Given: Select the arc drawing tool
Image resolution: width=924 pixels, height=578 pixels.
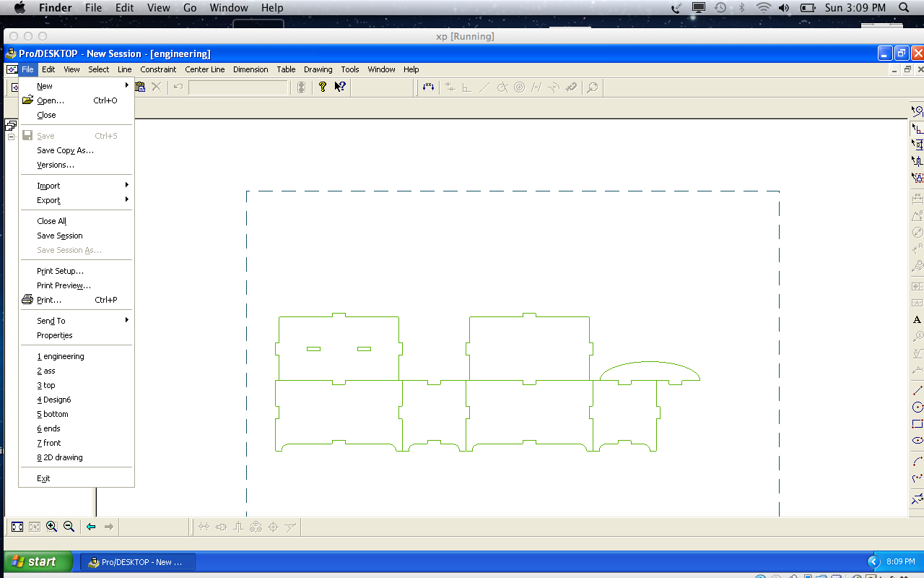Looking at the screenshot, I should [x=917, y=461].
